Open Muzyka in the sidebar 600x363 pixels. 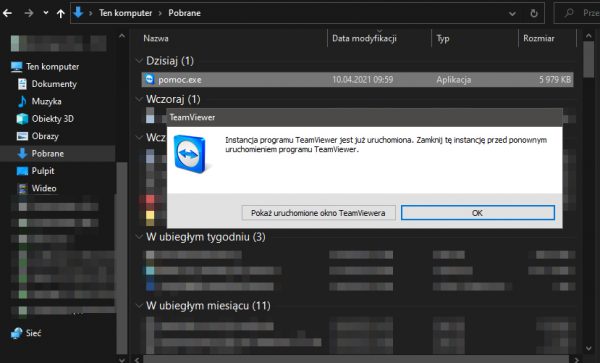tap(46, 101)
